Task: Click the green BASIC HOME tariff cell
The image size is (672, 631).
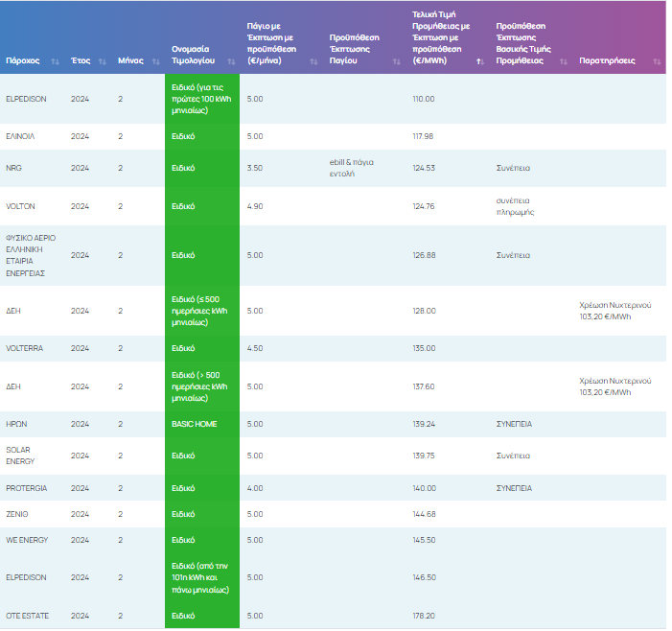Action: 193,424
